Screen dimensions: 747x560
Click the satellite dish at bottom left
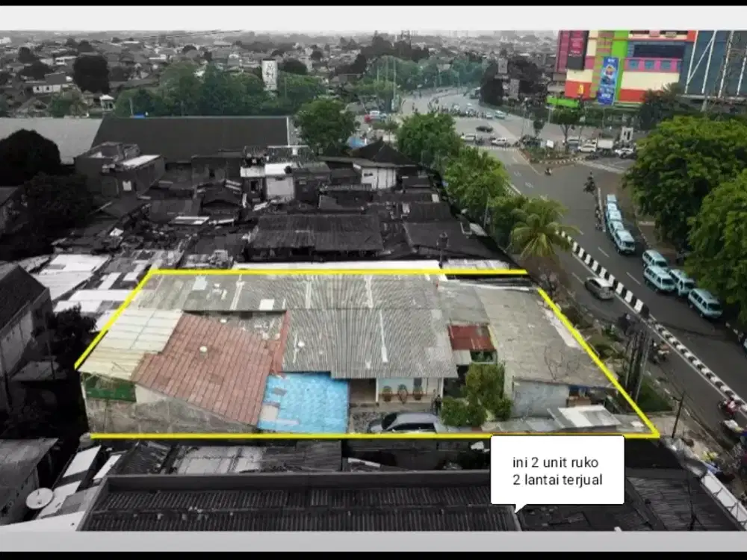pyautogui.click(x=40, y=498)
